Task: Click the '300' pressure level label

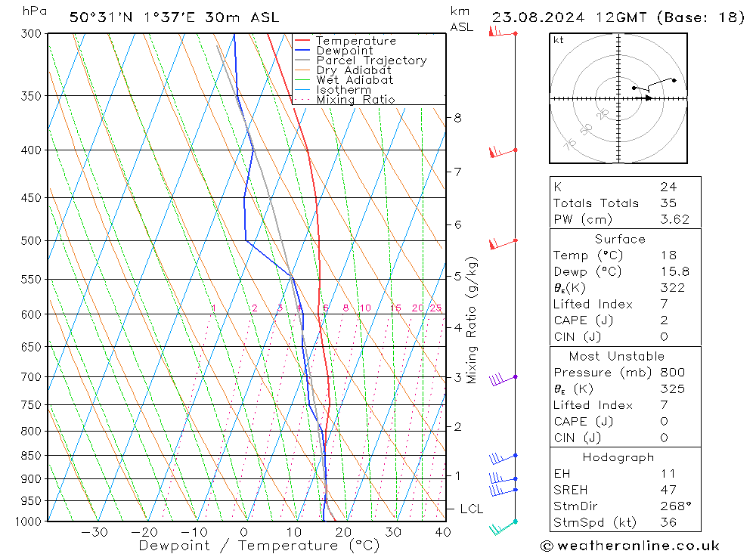Action: click(31, 34)
